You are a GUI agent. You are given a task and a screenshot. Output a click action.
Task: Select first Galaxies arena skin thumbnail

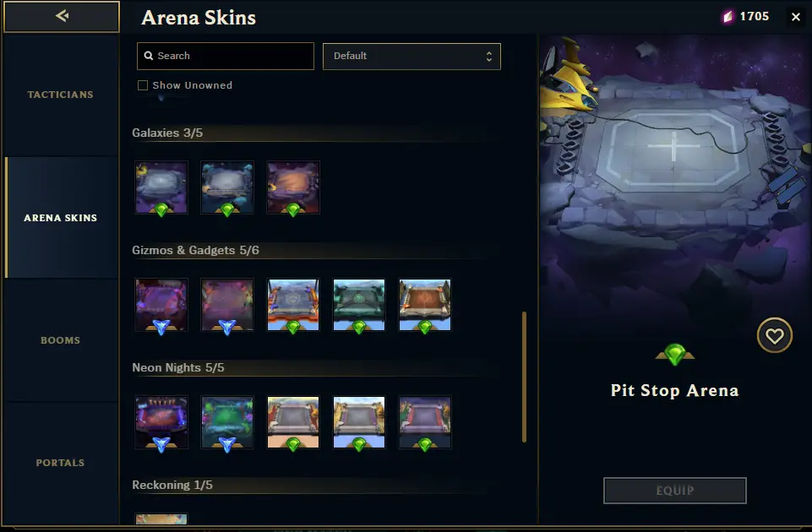point(161,187)
